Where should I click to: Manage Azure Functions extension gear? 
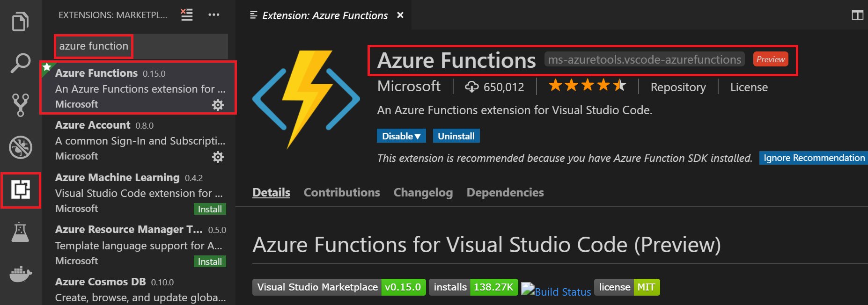tap(218, 105)
